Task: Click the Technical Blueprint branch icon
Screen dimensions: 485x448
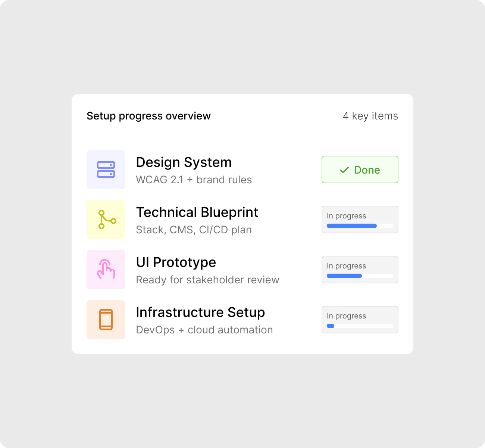Action: pyautogui.click(x=107, y=220)
